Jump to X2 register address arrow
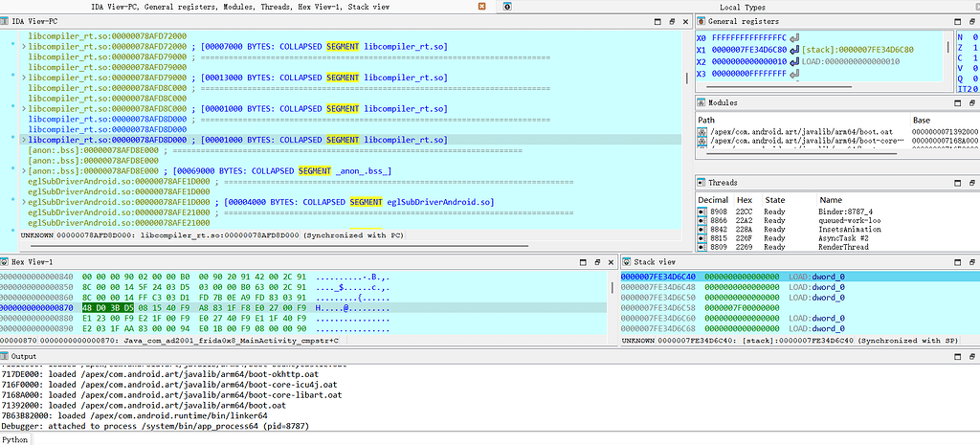The image size is (980, 445). coord(793,61)
